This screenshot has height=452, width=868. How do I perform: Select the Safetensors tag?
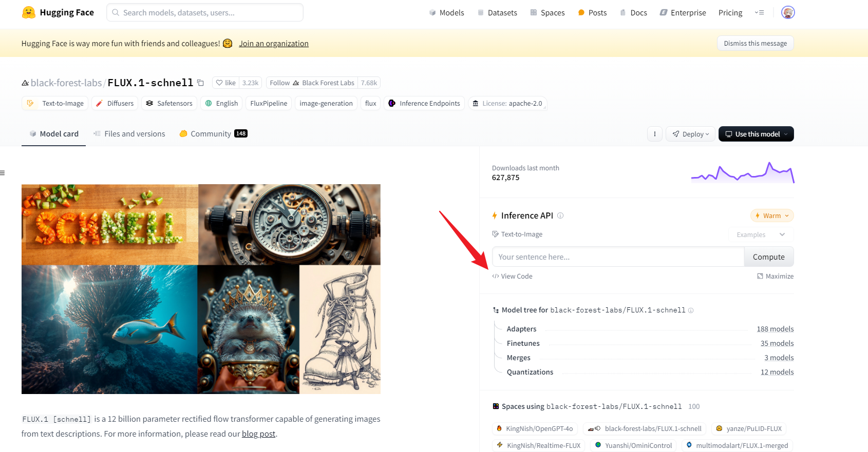pos(169,103)
